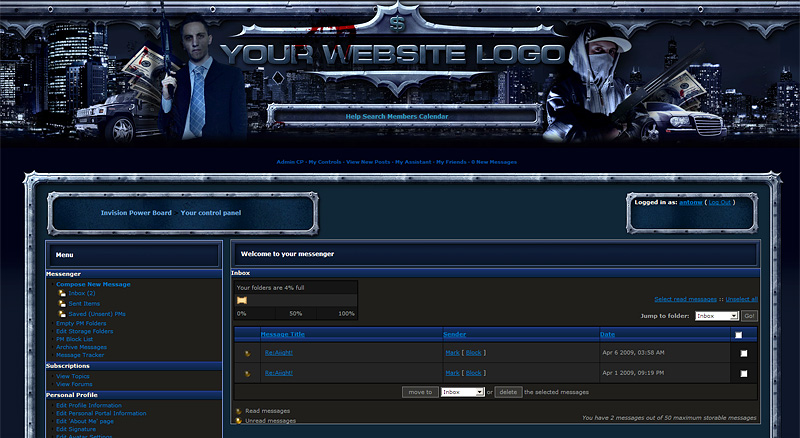Open My Assistant

pos(413,162)
